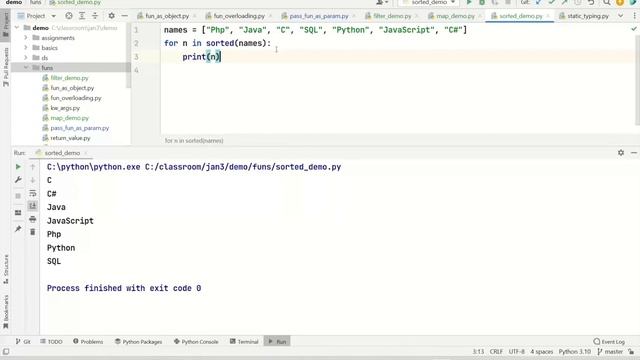The width and height of the screenshot is (640, 360).
Task: Click the Git update project arrow
Action: (538, 2)
